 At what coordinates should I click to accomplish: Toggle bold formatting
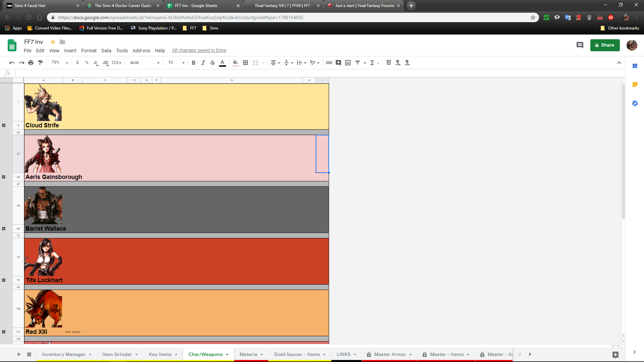tap(194, 63)
